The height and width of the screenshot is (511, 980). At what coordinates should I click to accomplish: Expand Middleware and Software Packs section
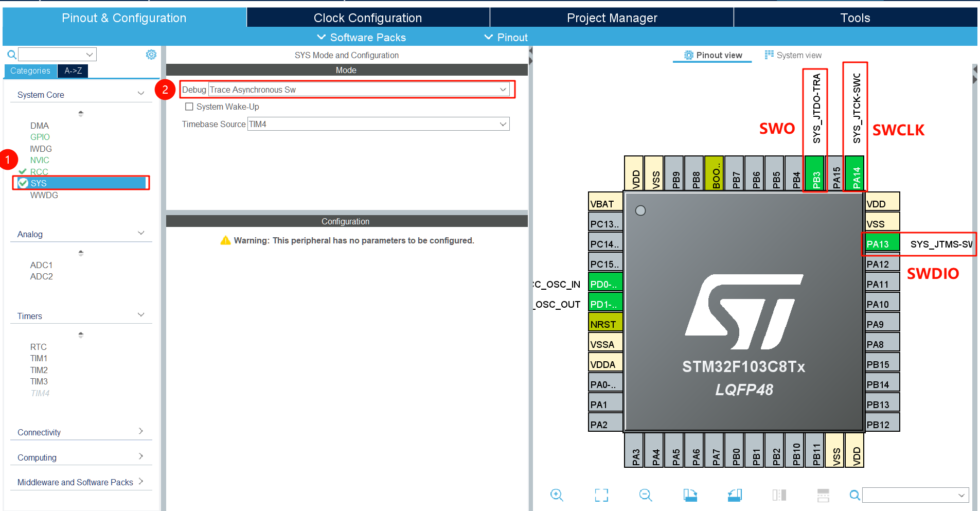coord(141,481)
